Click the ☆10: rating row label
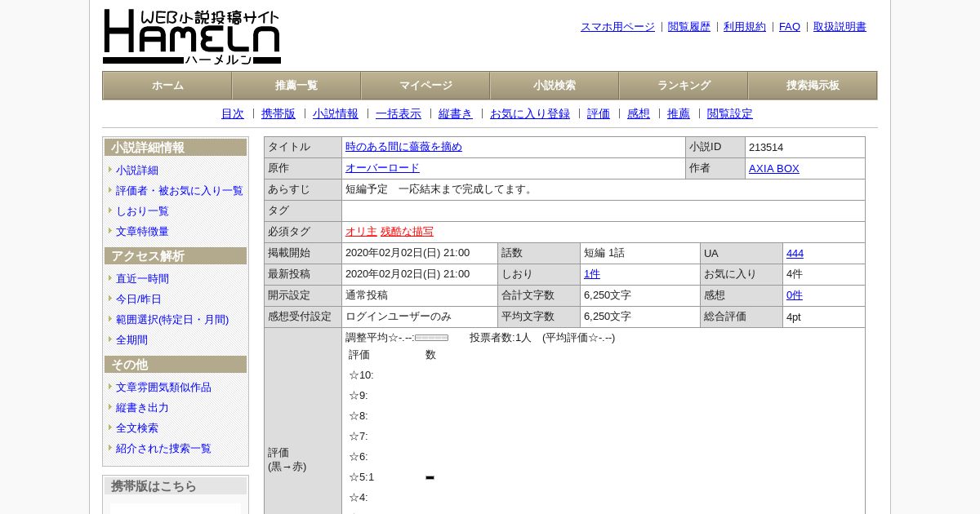The height and width of the screenshot is (514, 980). pos(361,375)
